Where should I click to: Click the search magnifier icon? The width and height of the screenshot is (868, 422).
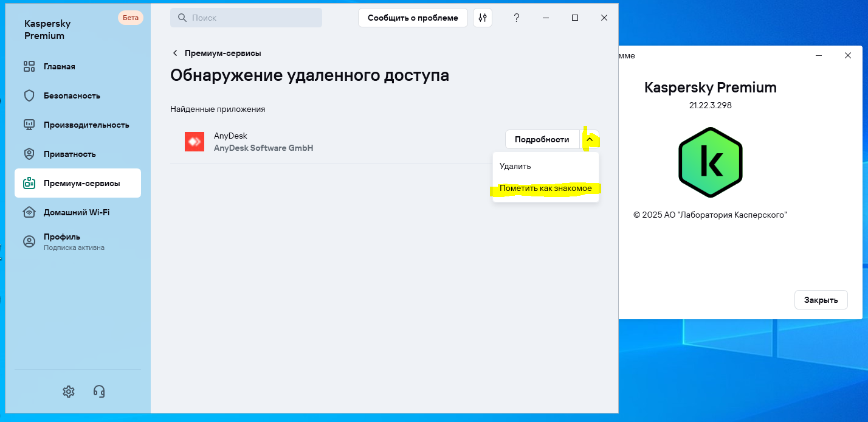182,18
